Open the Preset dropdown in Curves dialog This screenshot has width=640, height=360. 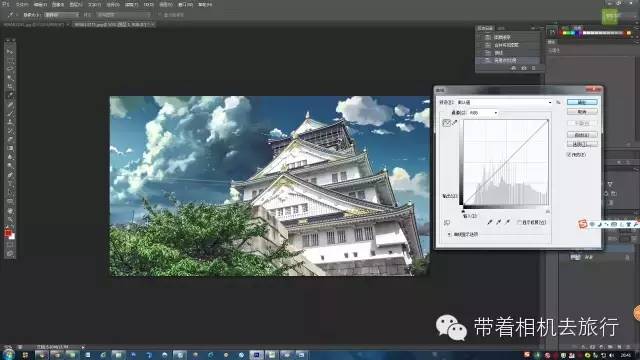pyautogui.click(x=504, y=102)
